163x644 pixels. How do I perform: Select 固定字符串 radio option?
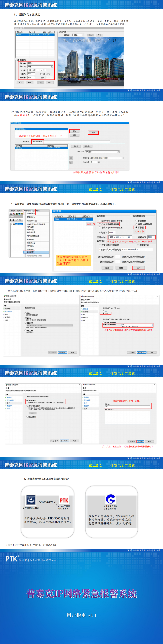coord(138,245)
